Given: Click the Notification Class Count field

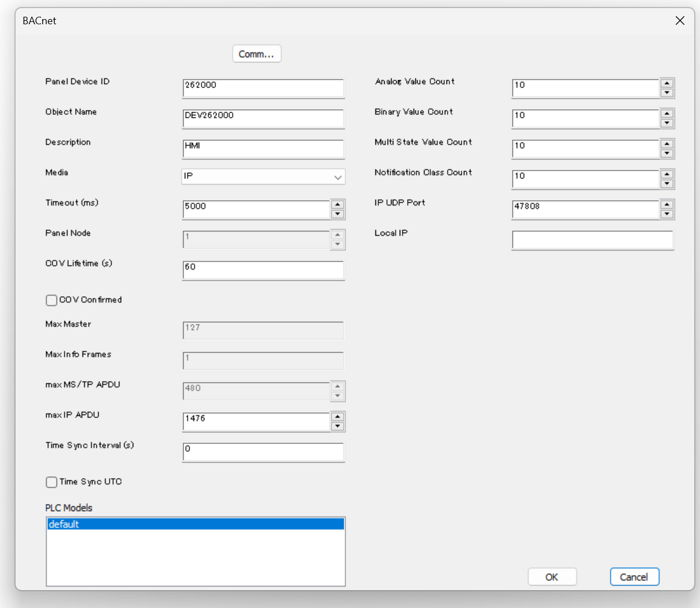Looking at the screenshot, I should point(586,180).
